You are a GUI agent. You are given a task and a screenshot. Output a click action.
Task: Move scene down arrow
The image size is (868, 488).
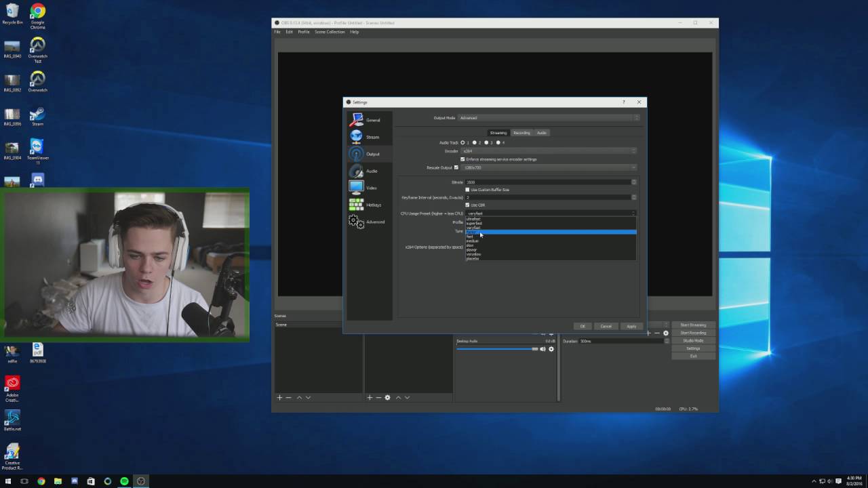point(308,397)
